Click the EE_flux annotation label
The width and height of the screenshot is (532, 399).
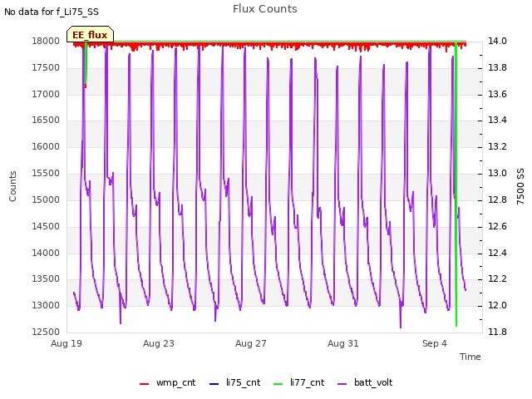[x=90, y=35]
